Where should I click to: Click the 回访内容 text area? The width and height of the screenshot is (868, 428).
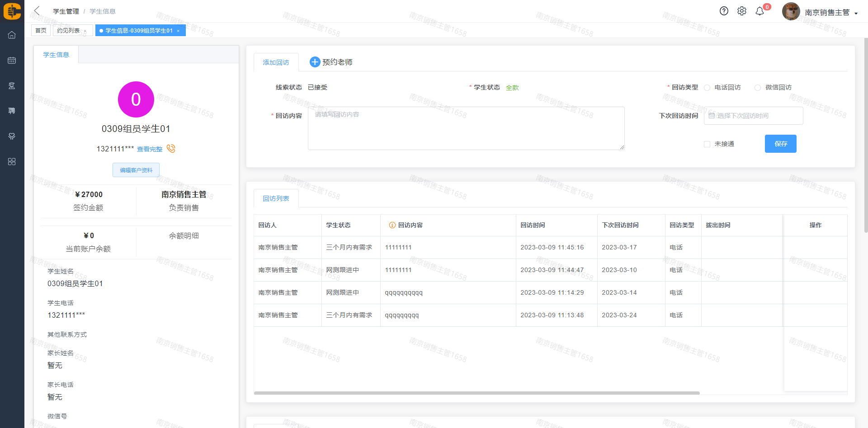466,128
